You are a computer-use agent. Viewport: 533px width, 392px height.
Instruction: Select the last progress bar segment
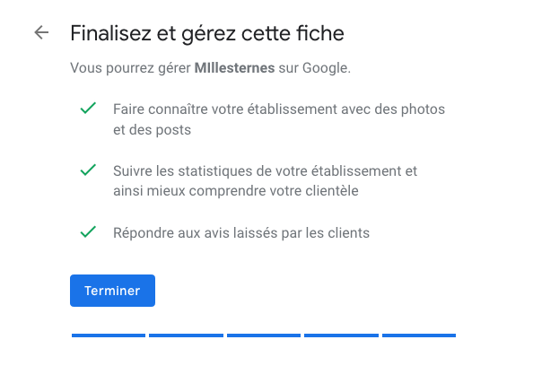pyautogui.click(x=419, y=335)
